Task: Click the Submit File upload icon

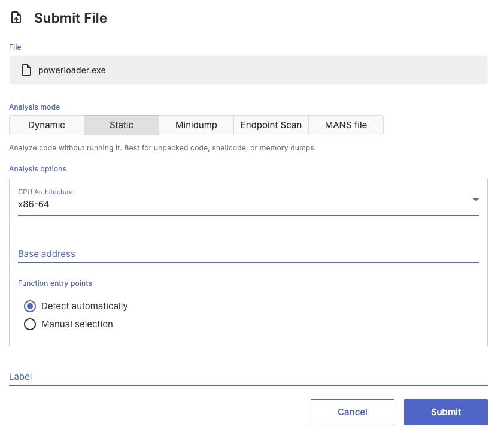Action: click(x=17, y=18)
